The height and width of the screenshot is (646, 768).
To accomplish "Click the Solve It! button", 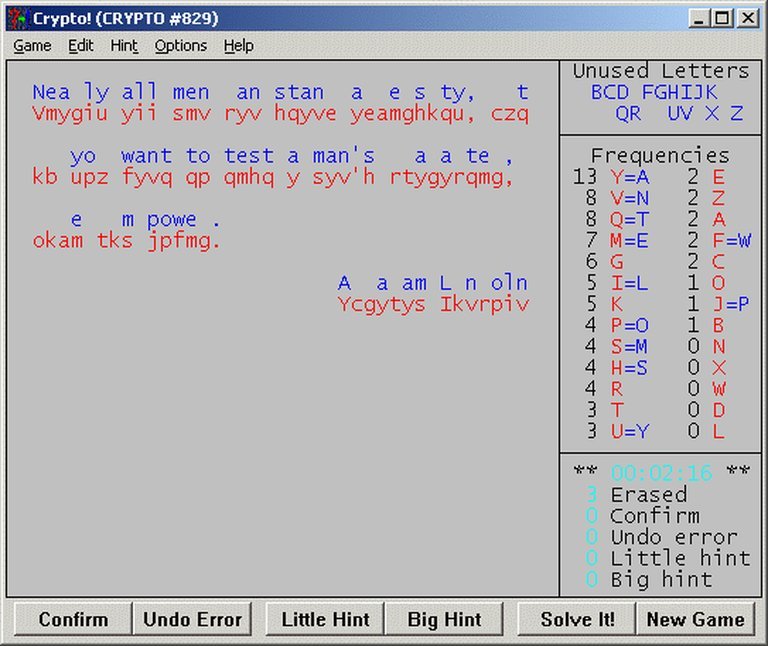I will pyautogui.click(x=577, y=619).
